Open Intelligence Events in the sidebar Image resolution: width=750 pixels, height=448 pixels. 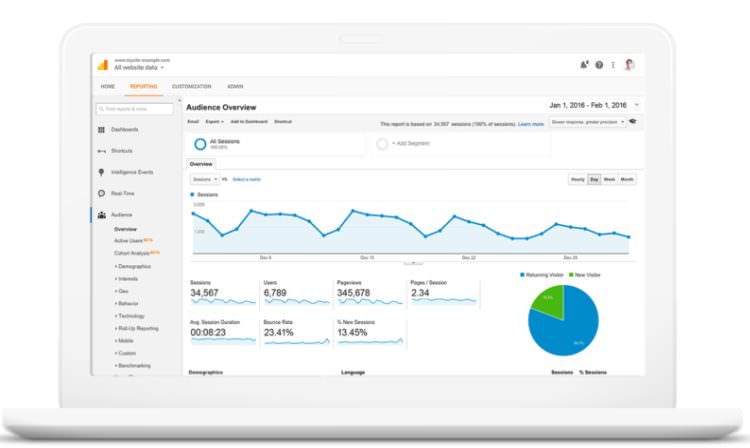point(131,172)
